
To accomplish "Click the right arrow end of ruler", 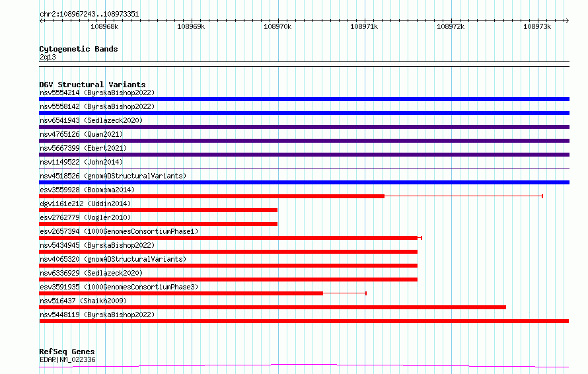I will tap(568, 21).
